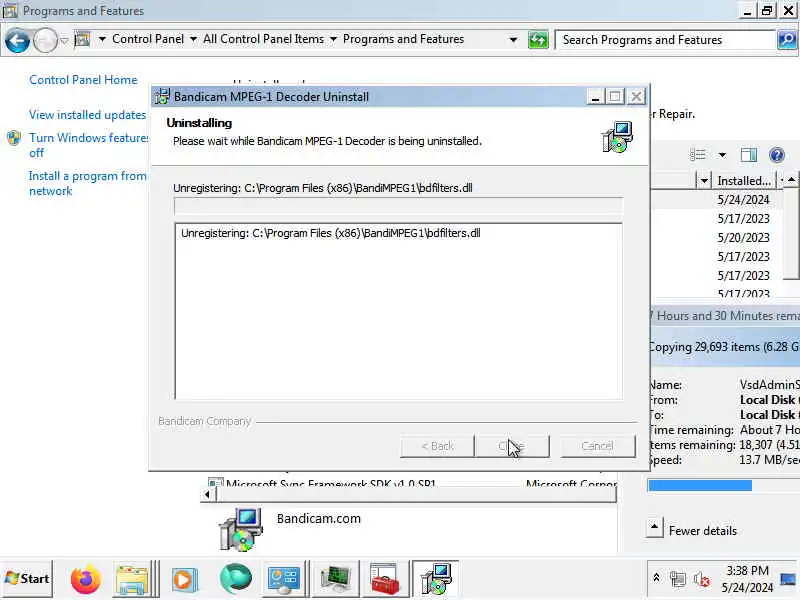Click the Control Panel icon in address bar
Screen dimensions: 800x600
[82, 39]
